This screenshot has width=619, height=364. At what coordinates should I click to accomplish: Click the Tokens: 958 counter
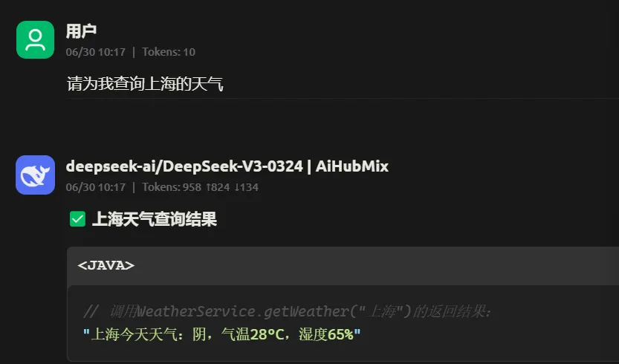pos(172,187)
